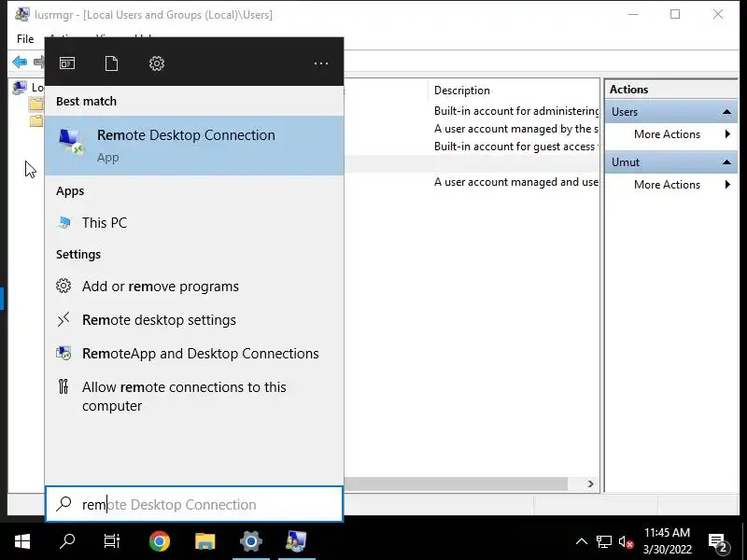Open Task View on the taskbar
Viewport: 747px width, 560px height.
tap(111, 541)
